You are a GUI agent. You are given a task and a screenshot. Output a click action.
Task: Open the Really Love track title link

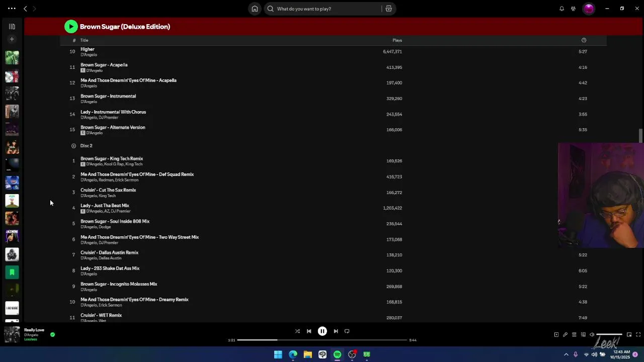[34, 330]
